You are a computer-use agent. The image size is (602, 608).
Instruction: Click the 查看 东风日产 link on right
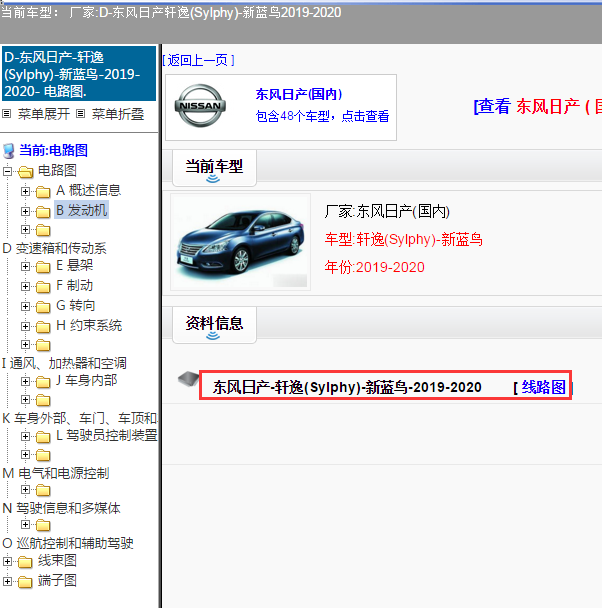tap(537, 106)
